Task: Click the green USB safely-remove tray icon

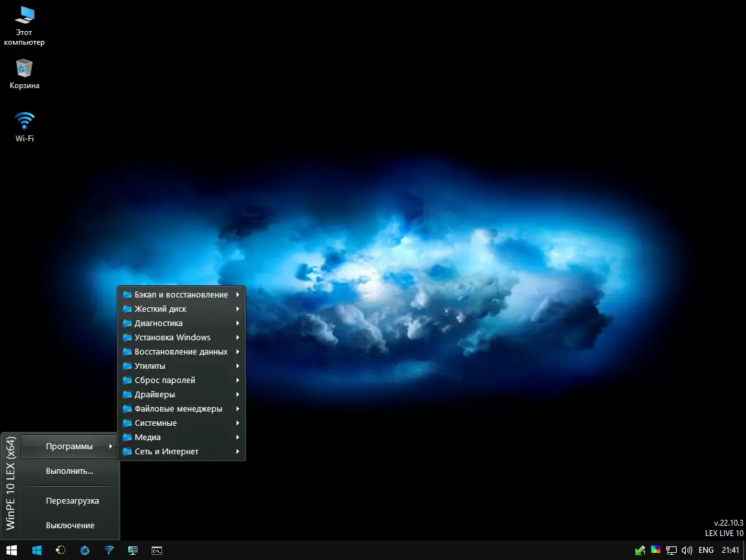Action: tap(640, 550)
